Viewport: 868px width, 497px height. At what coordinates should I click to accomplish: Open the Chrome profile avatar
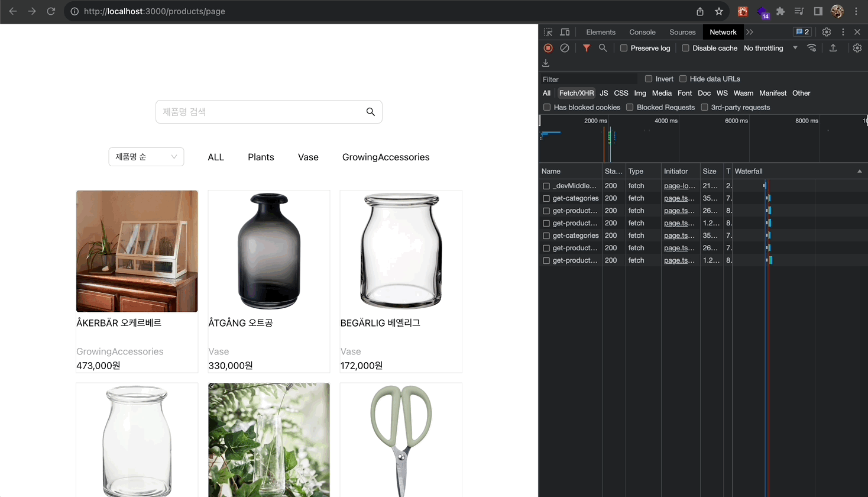tap(837, 11)
